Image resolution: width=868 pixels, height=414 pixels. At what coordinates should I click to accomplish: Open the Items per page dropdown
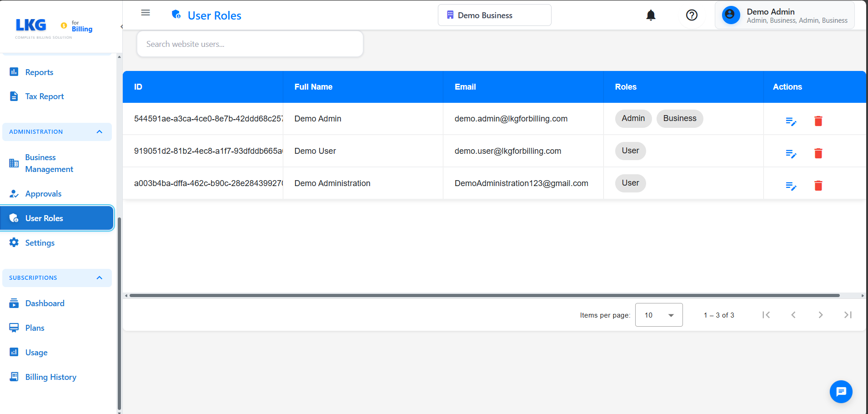(658, 314)
